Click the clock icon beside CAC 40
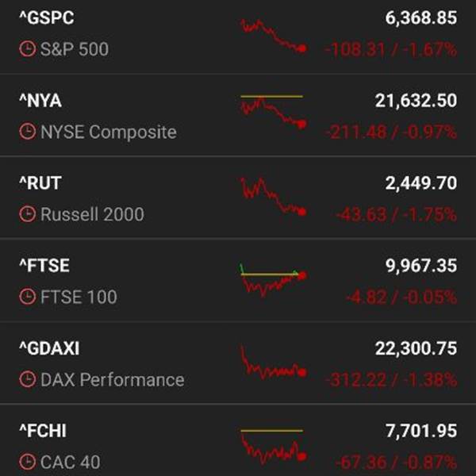Image resolution: width=476 pixels, height=476 pixels. click(x=27, y=462)
